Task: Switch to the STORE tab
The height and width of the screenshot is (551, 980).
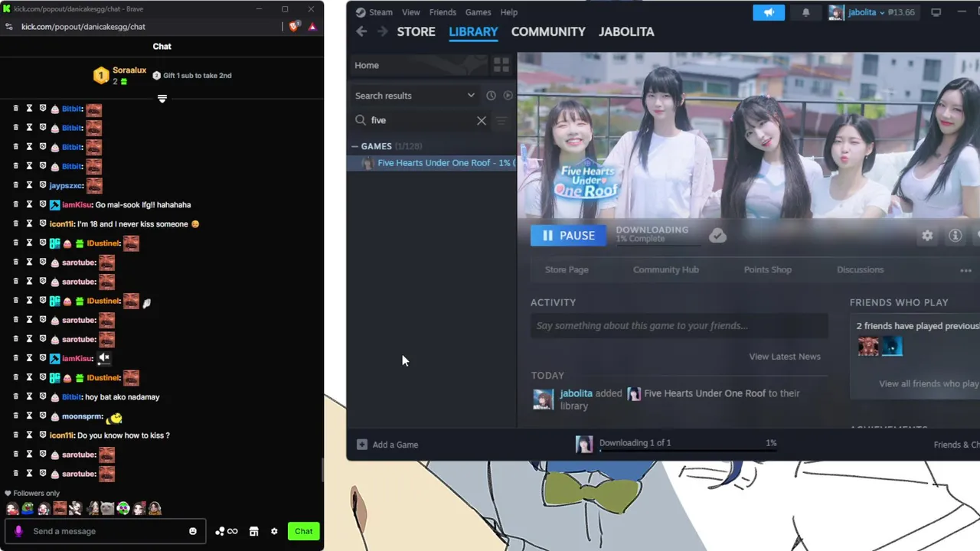Action: [416, 31]
